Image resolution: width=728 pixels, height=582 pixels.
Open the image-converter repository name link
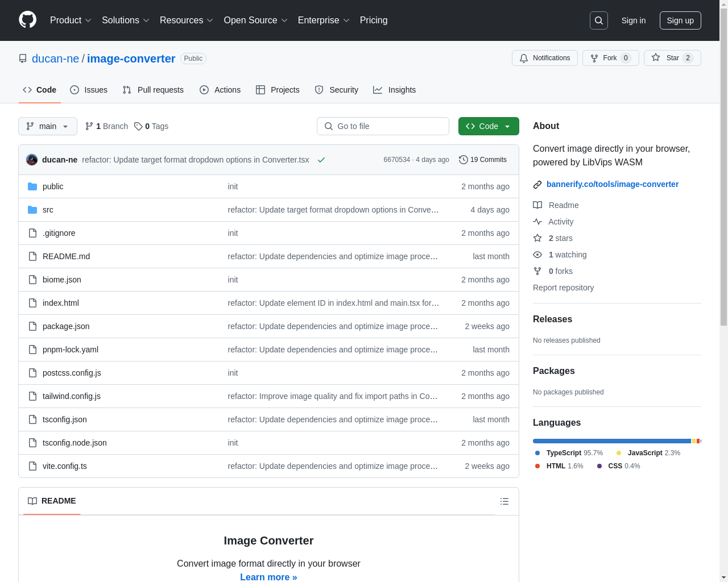[131, 59]
